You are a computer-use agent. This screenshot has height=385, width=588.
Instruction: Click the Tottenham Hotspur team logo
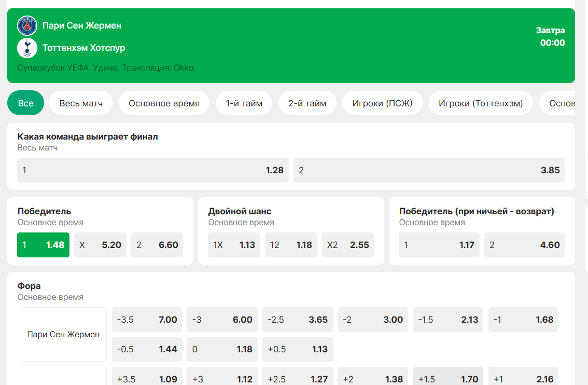click(x=27, y=48)
